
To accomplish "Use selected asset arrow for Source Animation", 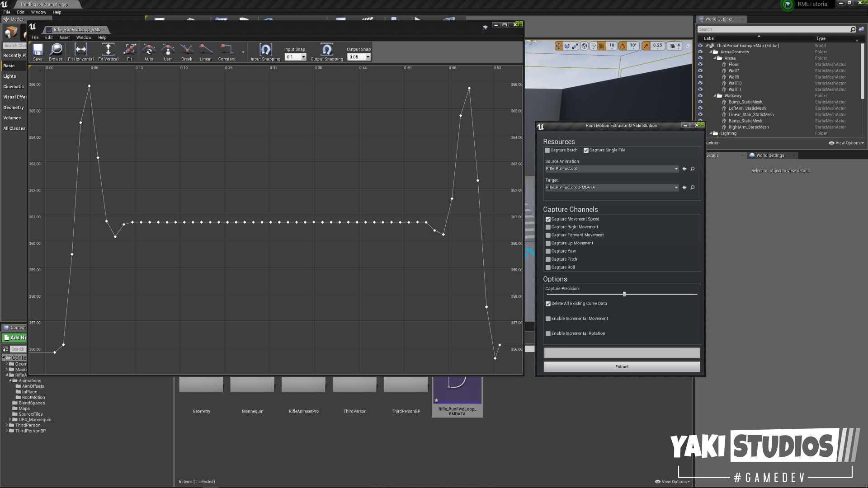I will 684,169.
